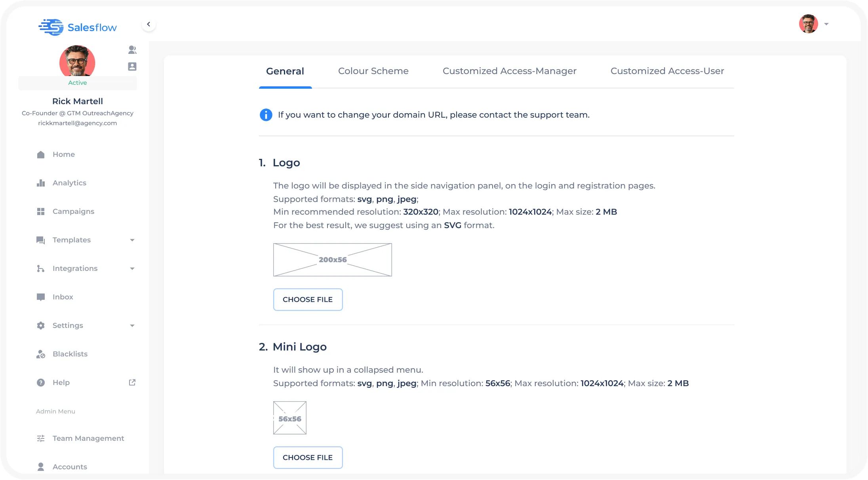868x480 pixels.
Task: Click the Co-Founder @ GTM OutreachAgency text
Action: (78, 113)
